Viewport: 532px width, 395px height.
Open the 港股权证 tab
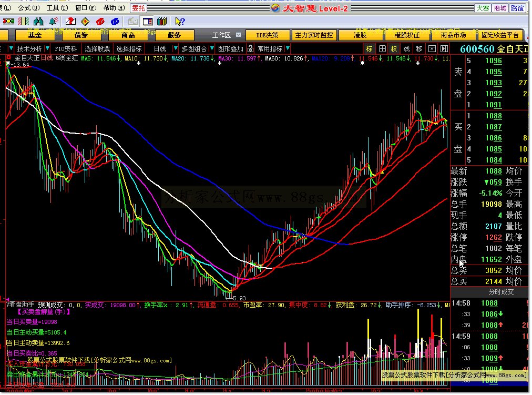click(407, 35)
